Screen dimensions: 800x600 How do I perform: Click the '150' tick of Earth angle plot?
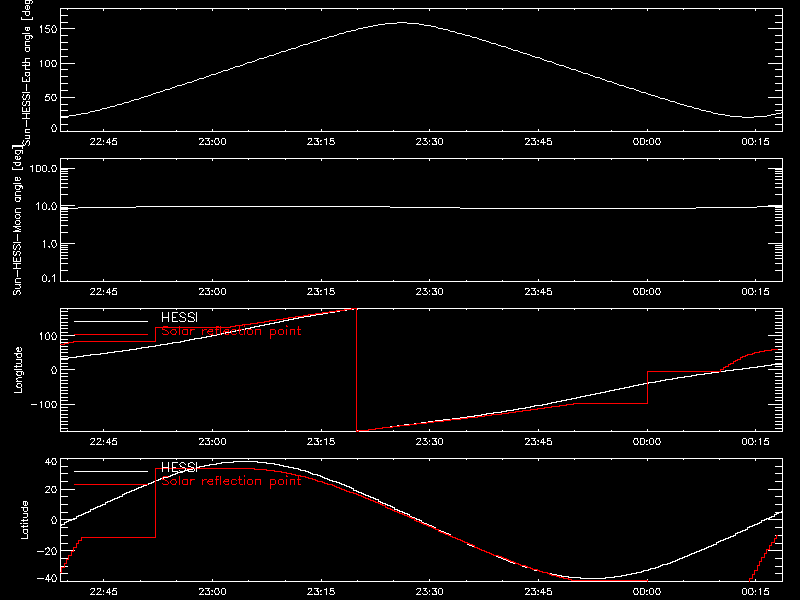(48, 29)
